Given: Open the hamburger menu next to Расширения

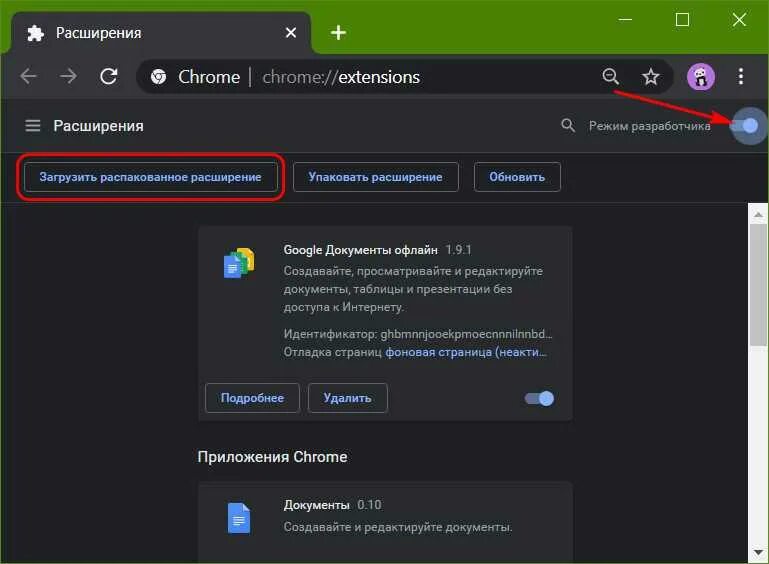Looking at the screenshot, I should pyautogui.click(x=33, y=126).
